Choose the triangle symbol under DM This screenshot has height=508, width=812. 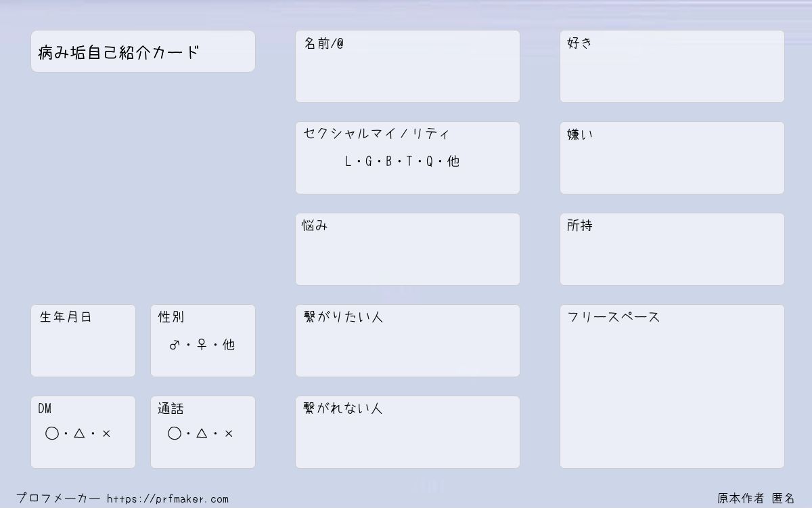tap(79, 433)
